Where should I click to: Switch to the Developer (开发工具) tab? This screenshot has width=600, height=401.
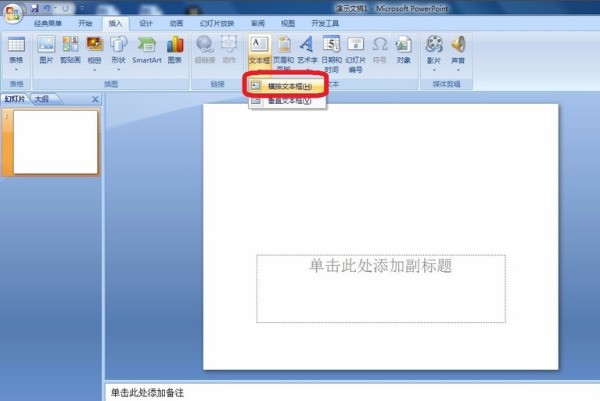tap(325, 23)
